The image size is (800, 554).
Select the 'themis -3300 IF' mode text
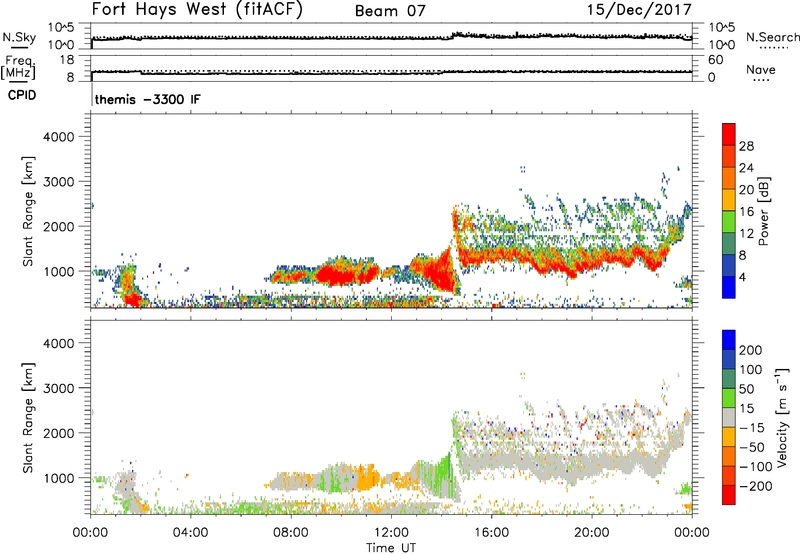(147, 99)
